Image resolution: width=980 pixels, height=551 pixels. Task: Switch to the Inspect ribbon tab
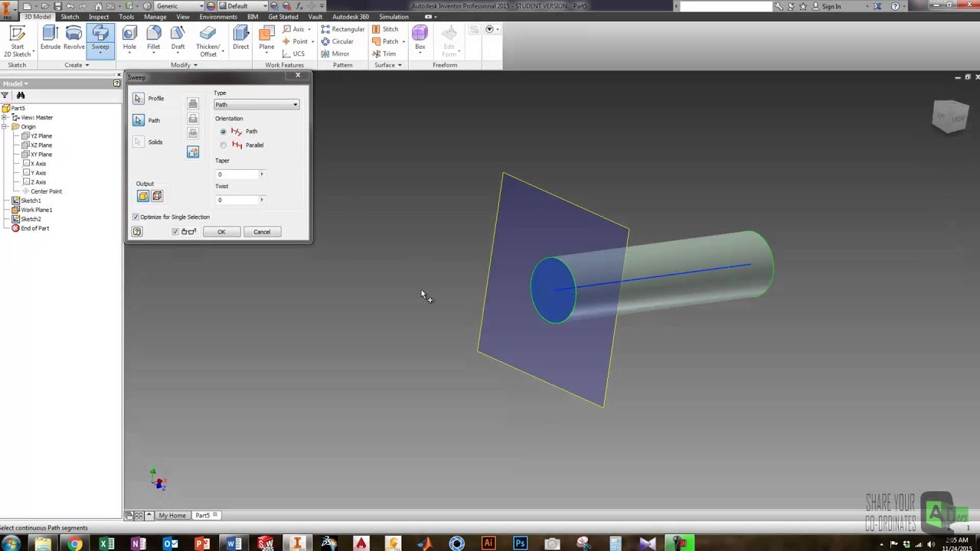point(99,17)
